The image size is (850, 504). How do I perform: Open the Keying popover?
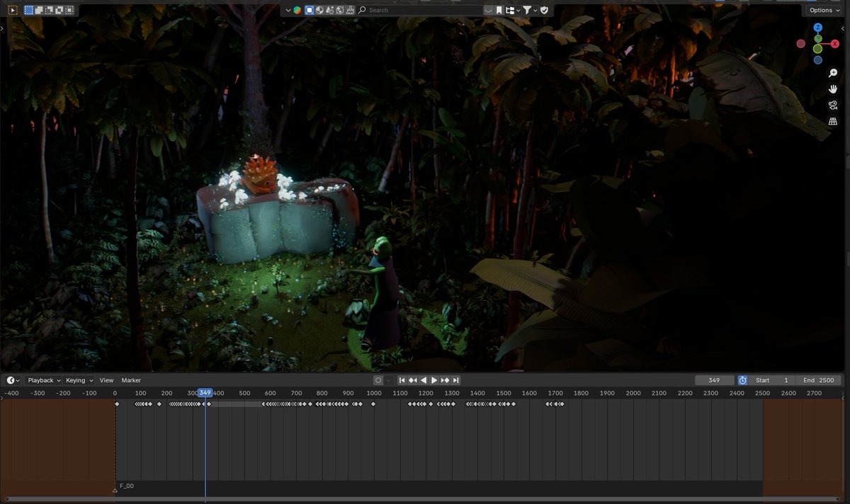click(x=79, y=380)
